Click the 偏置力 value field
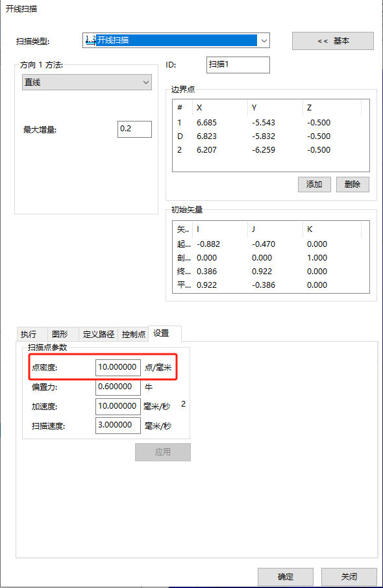Image resolution: width=383 pixels, height=588 pixels. (118, 387)
